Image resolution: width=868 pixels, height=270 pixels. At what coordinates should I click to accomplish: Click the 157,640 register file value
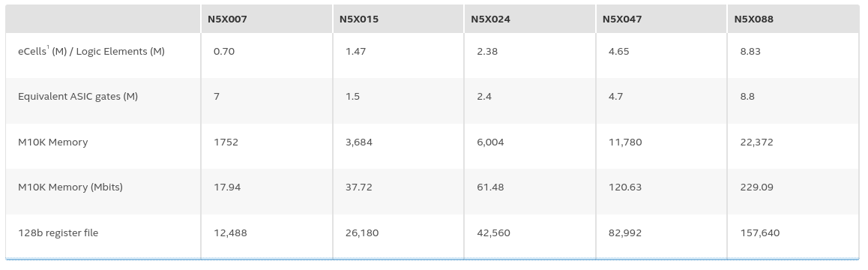759,233
